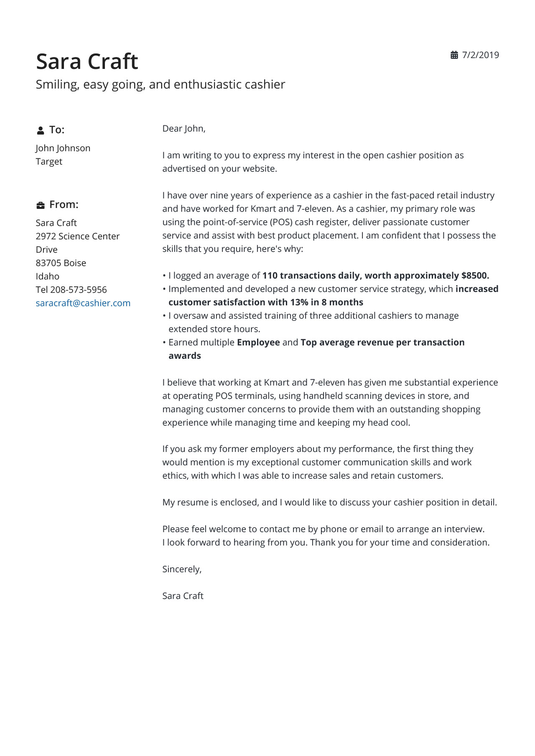535x756 pixels.
Task: Click the person icon next to To:
Action: 41,130
